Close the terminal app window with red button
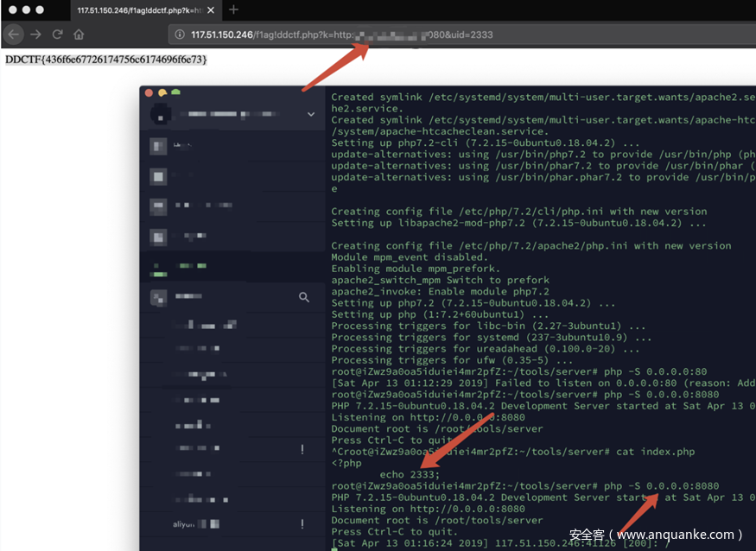Screen dimensions: 756x551 click(x=148, y=92)
